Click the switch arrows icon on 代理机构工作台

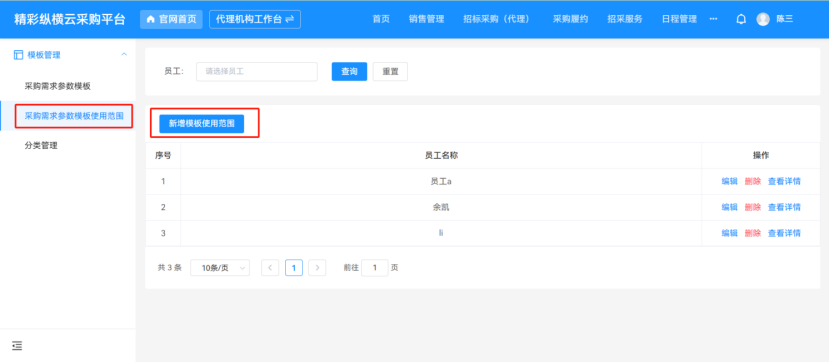(x=289, y=19)
